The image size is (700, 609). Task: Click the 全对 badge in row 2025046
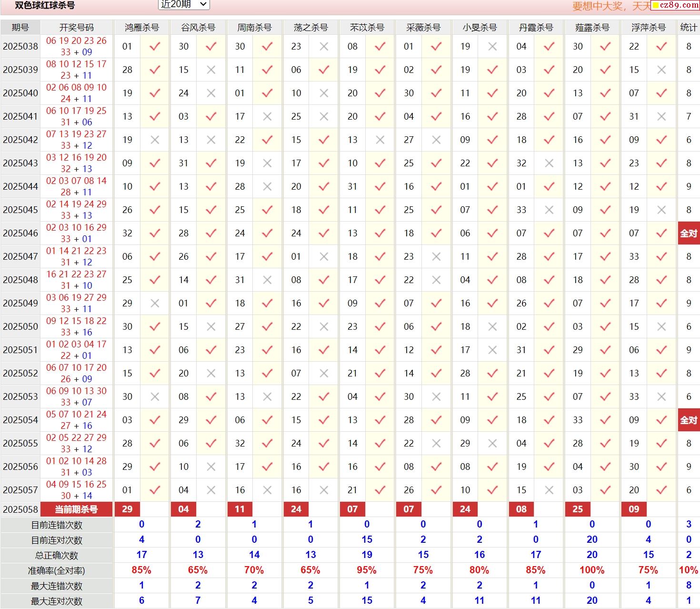point(689,233)
